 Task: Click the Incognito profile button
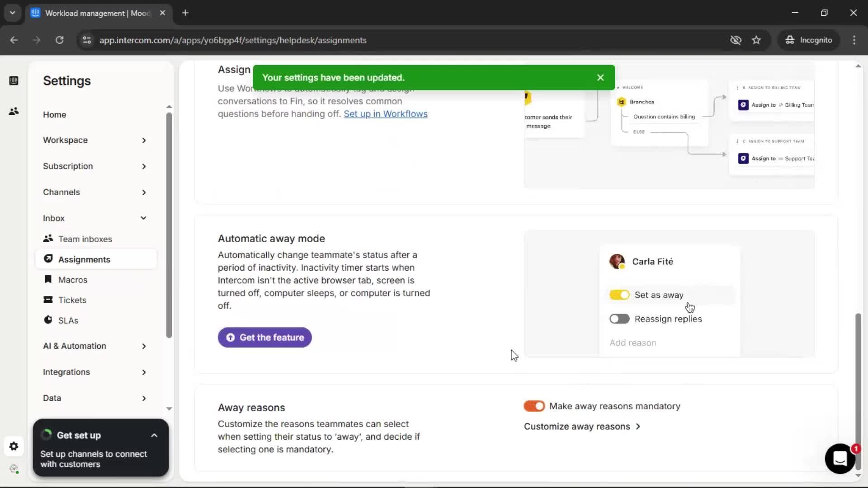pos(808,40)
